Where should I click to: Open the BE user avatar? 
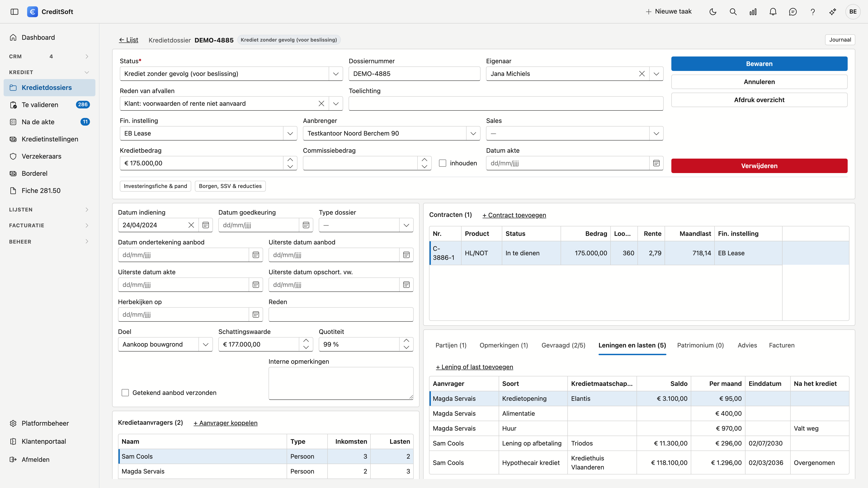853,12
